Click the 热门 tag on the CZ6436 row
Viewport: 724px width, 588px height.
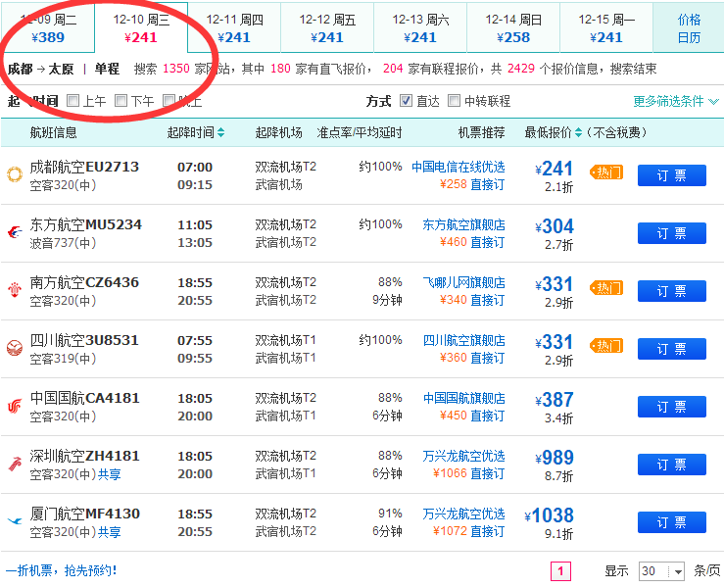(606, 288)
